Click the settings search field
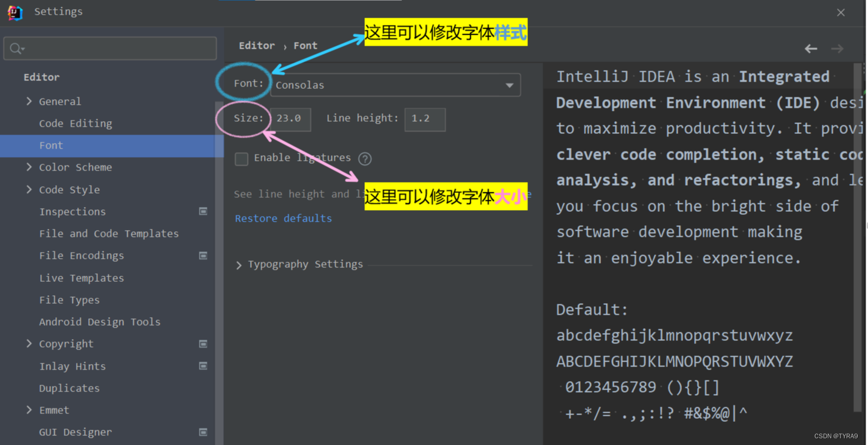Image resolution: width=868 pixels, height=445 pixels. tap(110, 49)
